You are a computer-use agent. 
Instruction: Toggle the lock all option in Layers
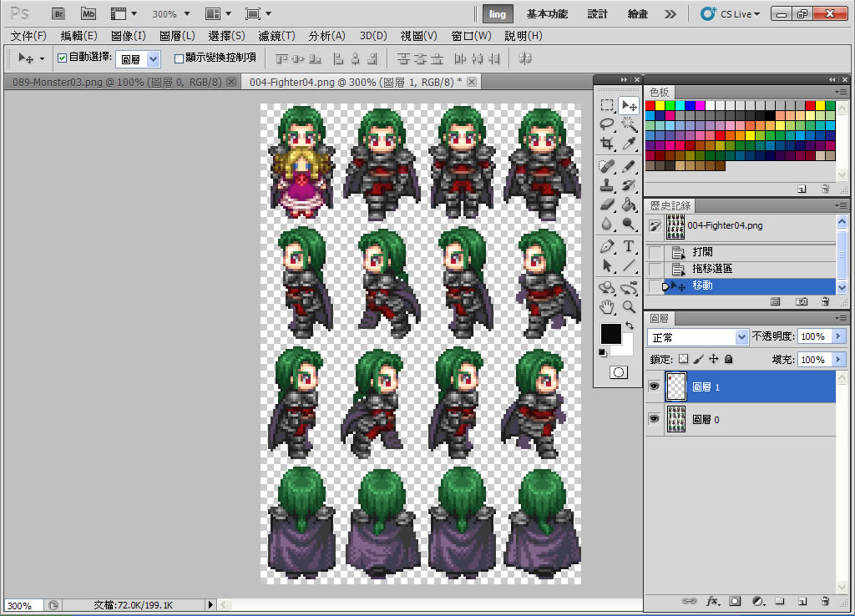tap(728, 359)
